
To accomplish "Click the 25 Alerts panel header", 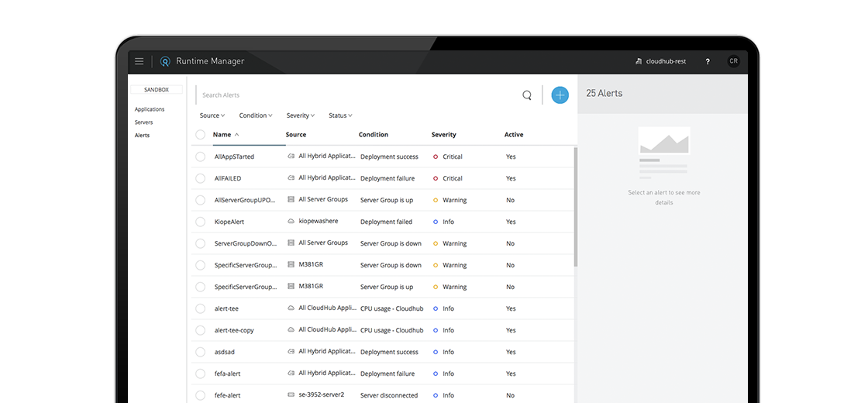I will point(663,94).
